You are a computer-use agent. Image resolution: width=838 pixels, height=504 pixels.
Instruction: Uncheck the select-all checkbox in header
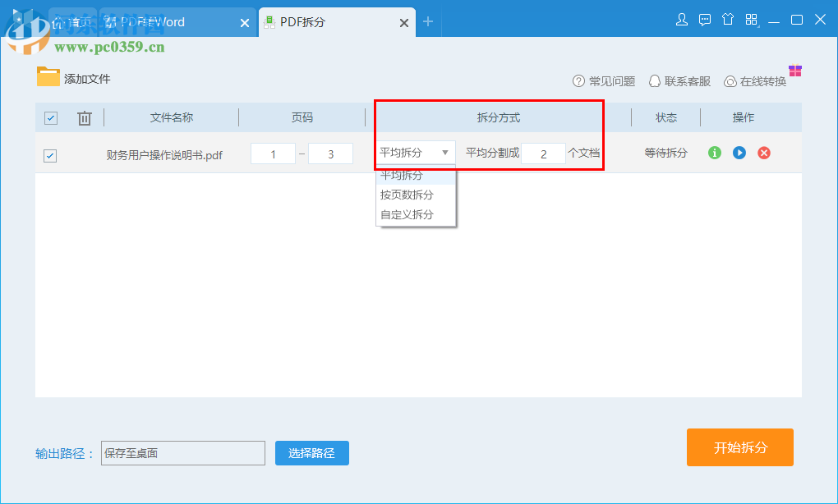(50, 117)
